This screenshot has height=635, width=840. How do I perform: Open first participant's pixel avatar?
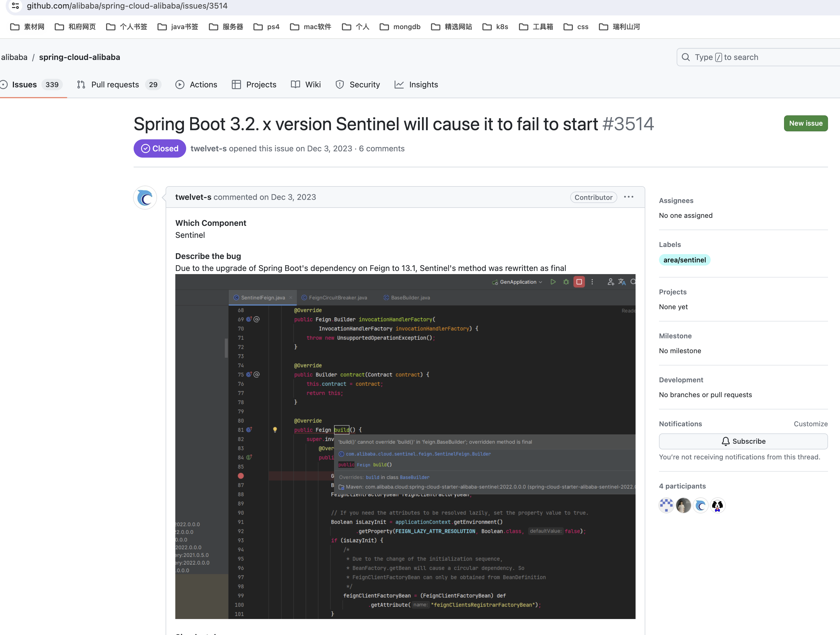coord(666,505)
